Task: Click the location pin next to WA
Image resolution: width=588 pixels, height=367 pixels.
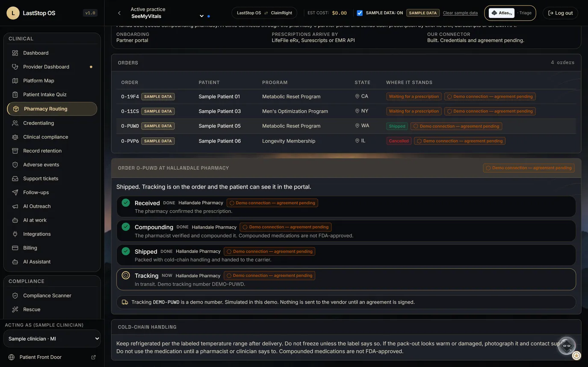Action: click(357, 126)
